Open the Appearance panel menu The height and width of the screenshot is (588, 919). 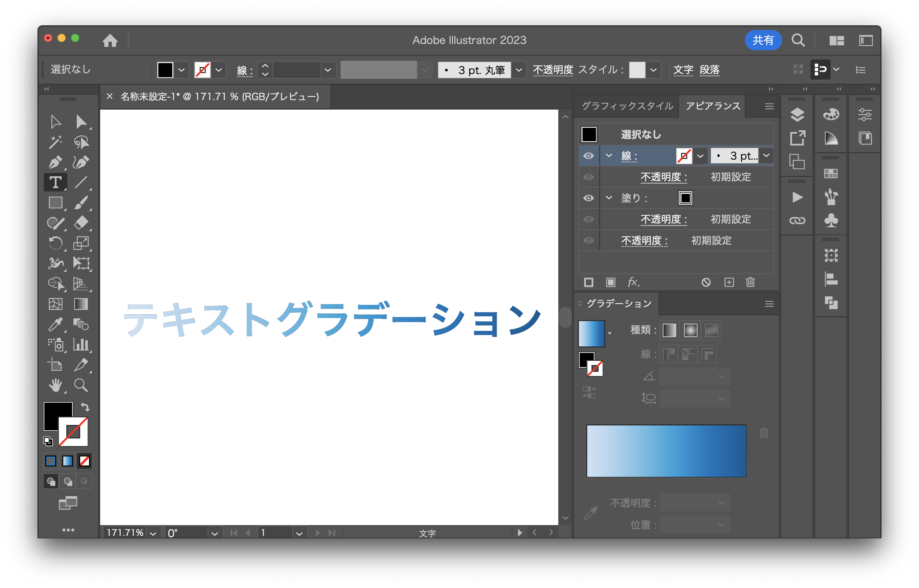tap(769, 106)
